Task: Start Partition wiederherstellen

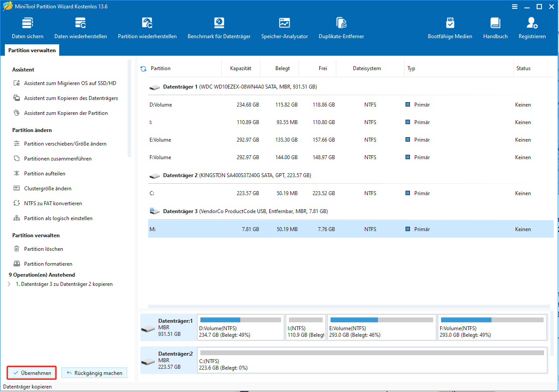Action: coord(147,29)
